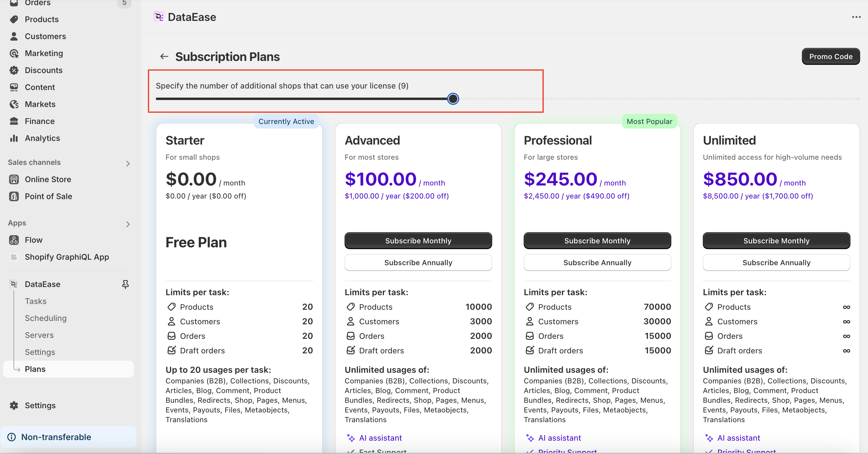Click the Discounts badge icon in sidebar

coord(14,70)
